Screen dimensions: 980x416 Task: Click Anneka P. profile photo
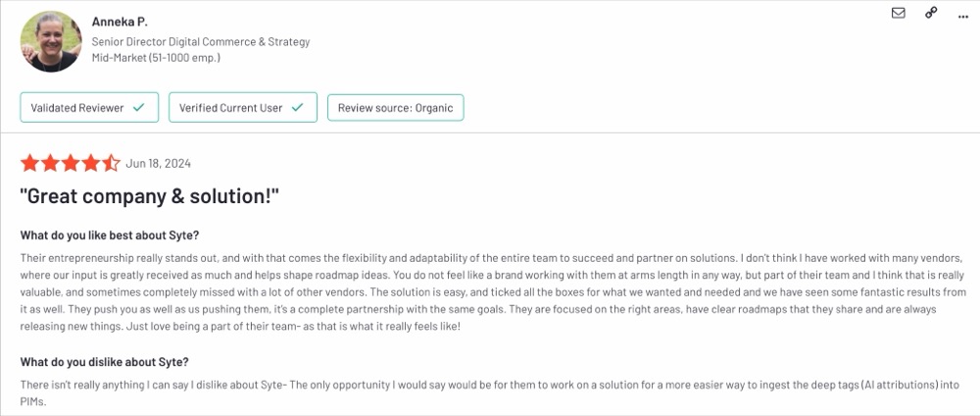[x=51, y=41]
